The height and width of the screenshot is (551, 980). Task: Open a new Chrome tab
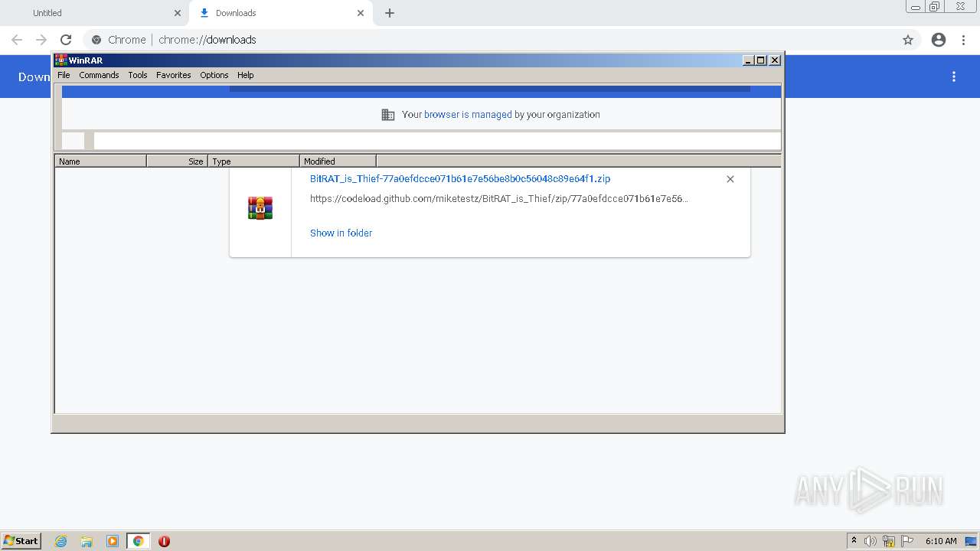(x=390, y=13)
